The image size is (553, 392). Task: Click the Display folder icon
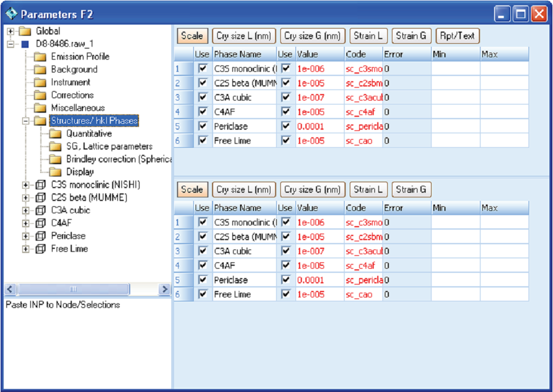coord(55,172)
